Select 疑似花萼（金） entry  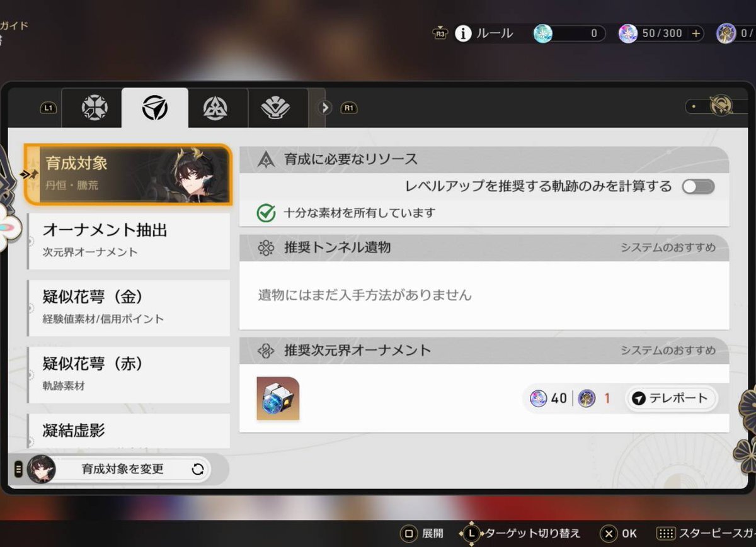129,307
